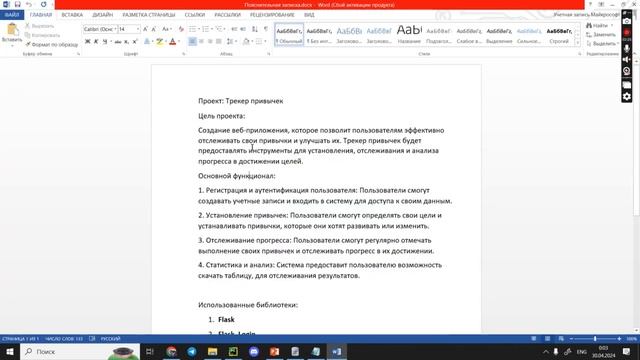Click the Save icon in Quick Access toolbar
Screen dimensions: 640x360
tap(17, 4)
